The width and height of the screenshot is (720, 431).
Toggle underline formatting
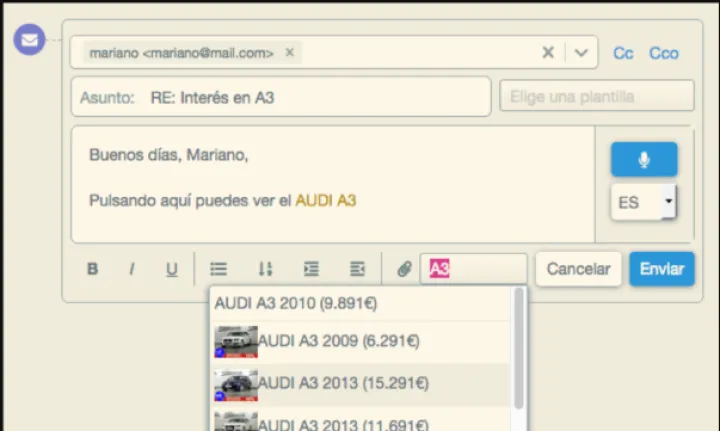[x=172, y=269]
